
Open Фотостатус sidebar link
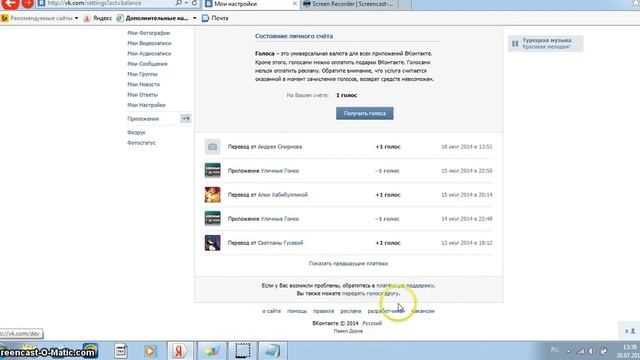pyautogui.click(x=142, y=143)
